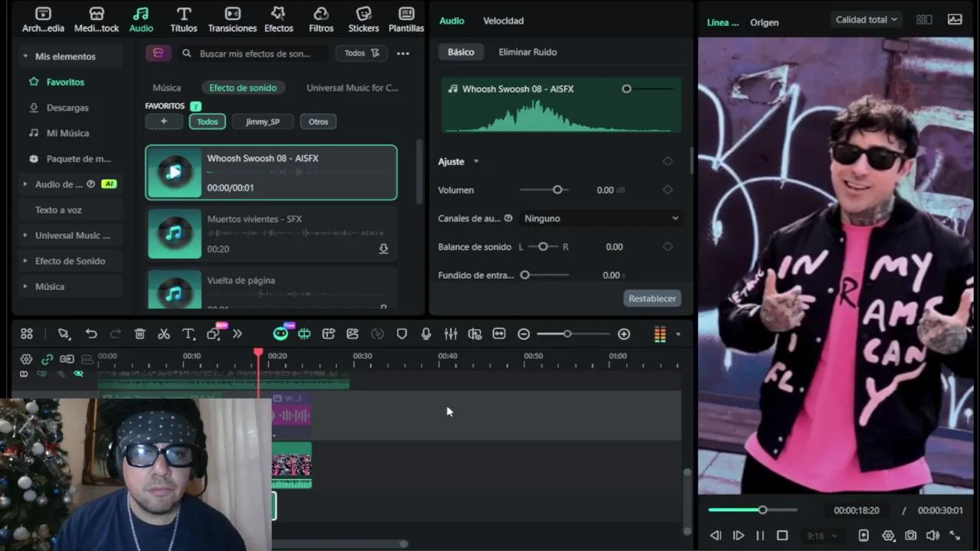Toggle the Balance de sonido keyframe diamond

coord(668,247)
